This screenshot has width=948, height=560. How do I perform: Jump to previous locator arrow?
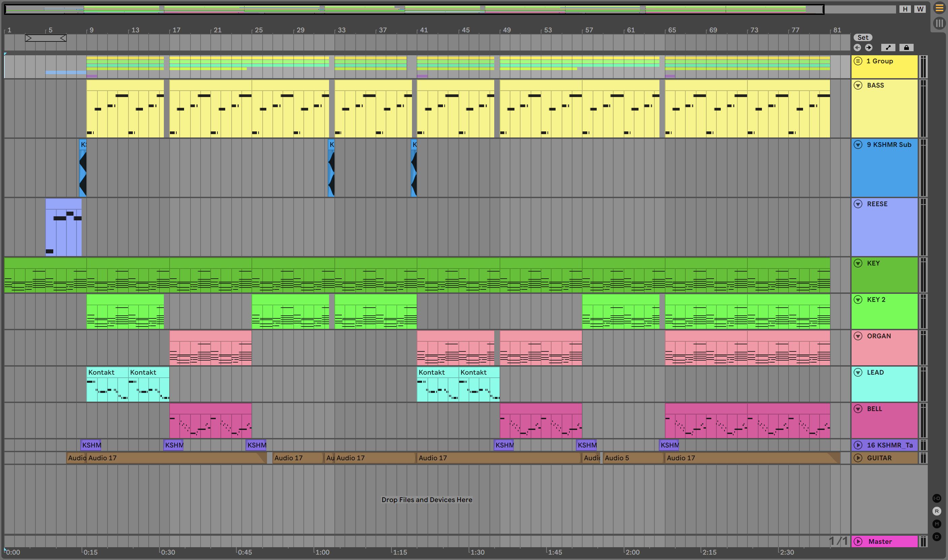click(857, 48)
